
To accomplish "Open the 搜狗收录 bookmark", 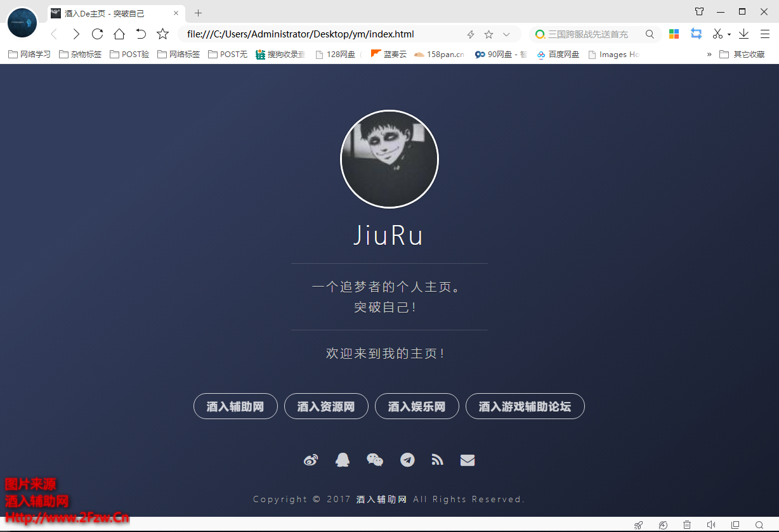I will pyautogui.click(x=280, y=55).
